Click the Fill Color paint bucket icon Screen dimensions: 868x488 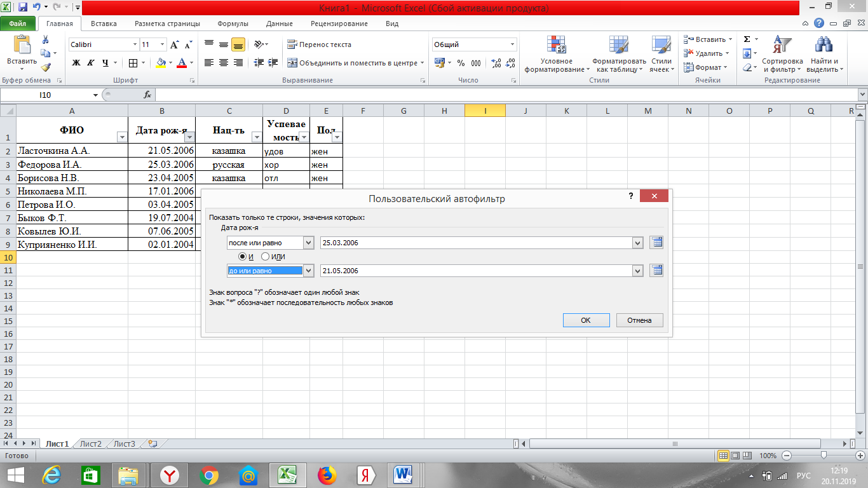point(161,63)
